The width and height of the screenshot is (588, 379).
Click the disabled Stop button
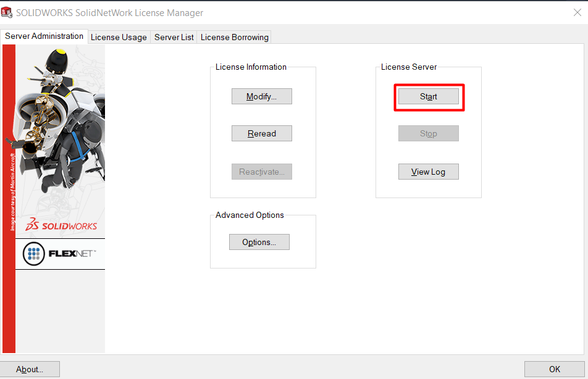point(428,133)
